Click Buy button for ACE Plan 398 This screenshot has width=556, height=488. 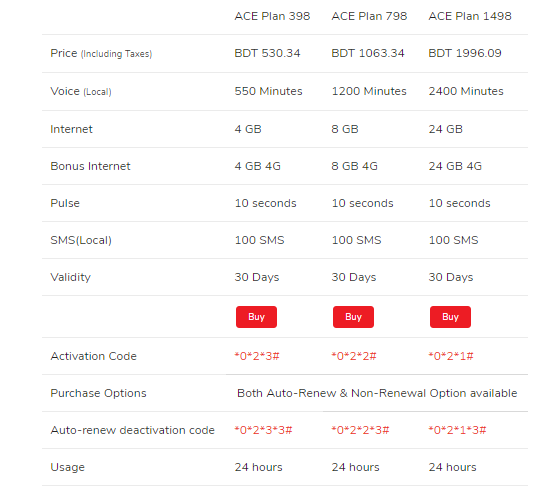click(256, 317)
